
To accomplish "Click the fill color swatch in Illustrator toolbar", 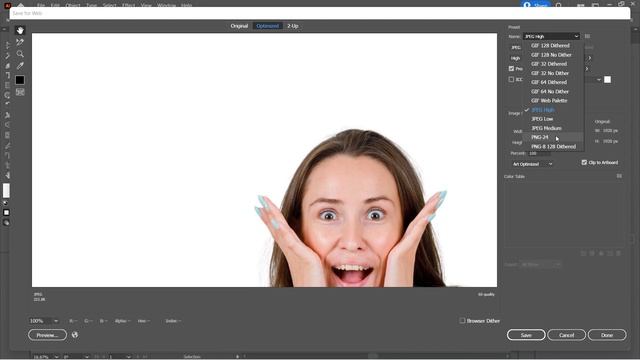I will click(6, 191).
